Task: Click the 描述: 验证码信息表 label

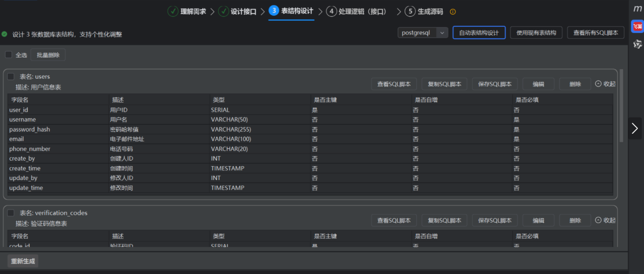Action: click(x=41, y=224)
